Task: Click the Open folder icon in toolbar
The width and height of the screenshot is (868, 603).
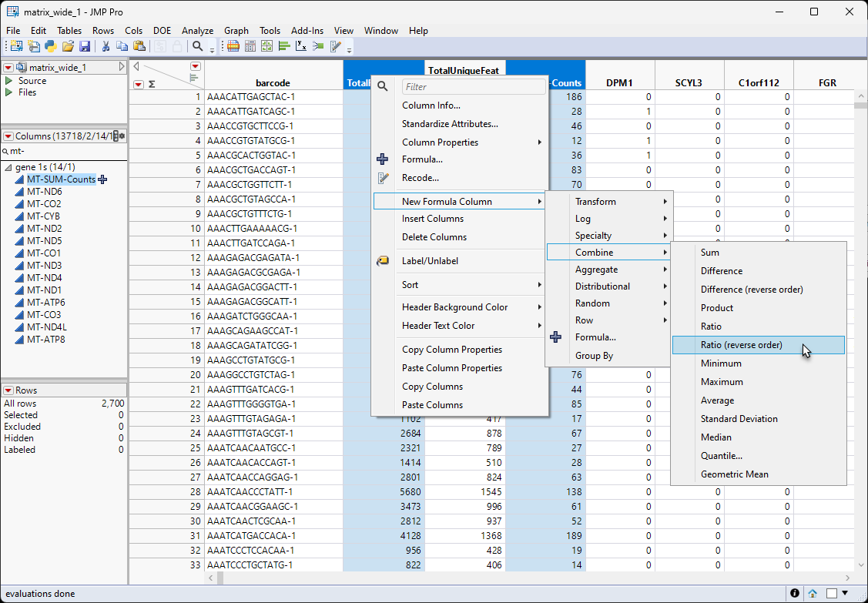Action: pos(68,47)
